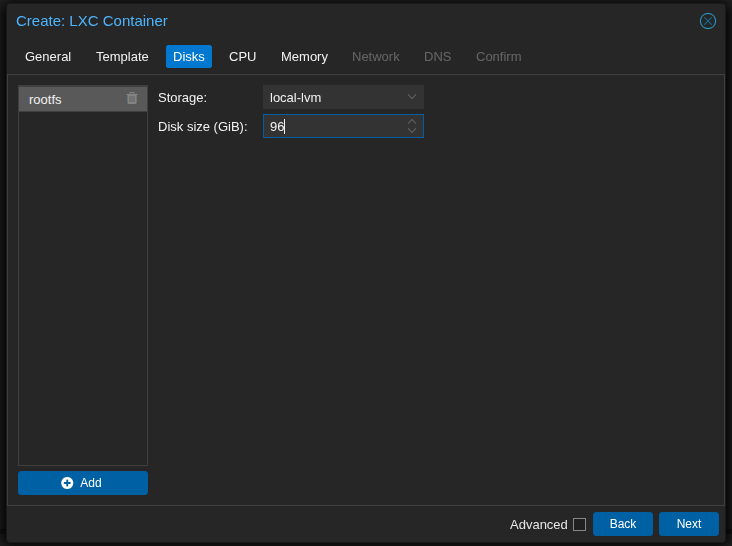Click the Create: LXC Container title bar
Image resolution: width=732 pixels, height=546 pixels.
tap(350, 21)
